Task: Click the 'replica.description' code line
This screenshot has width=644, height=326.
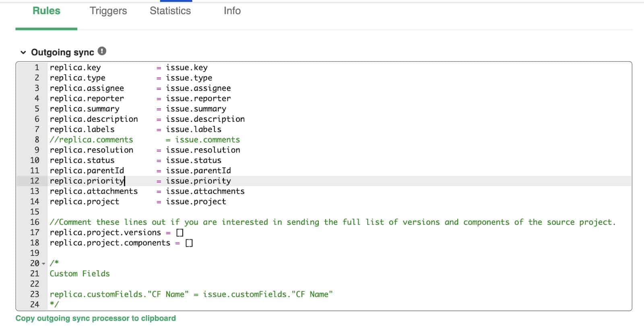Action: [147, 119]
